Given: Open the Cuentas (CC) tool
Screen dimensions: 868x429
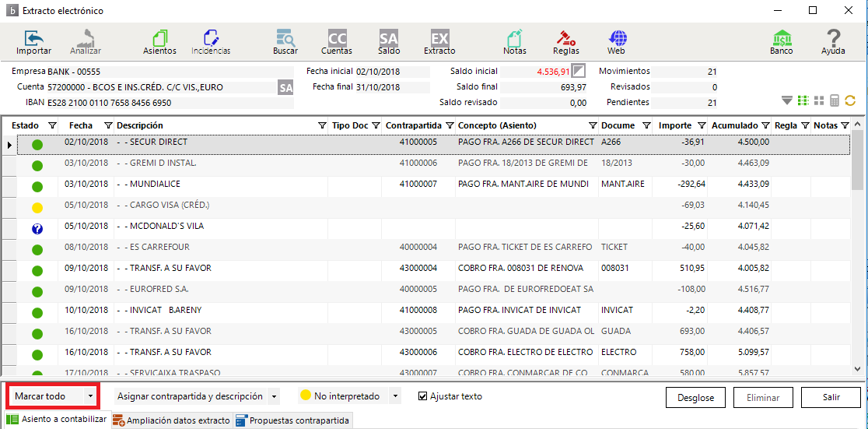Looking at the screenshot, I should point(337,43).
